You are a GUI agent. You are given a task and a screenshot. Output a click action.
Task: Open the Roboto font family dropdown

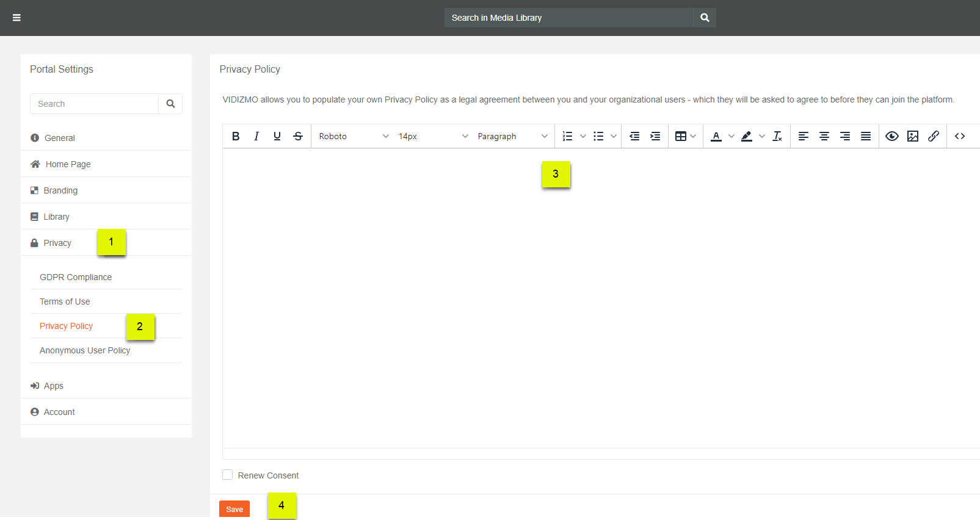[354, 136]
